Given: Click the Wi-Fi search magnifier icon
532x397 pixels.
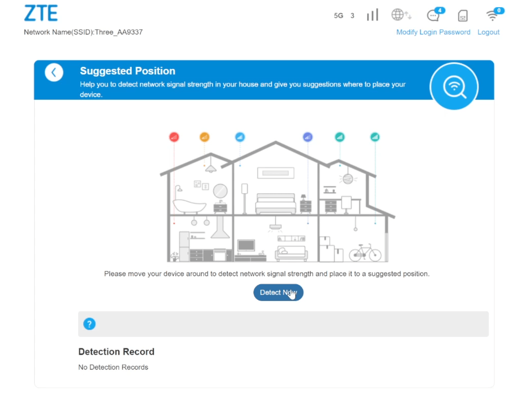Looking at the screenshot, I should coord(454,86).
